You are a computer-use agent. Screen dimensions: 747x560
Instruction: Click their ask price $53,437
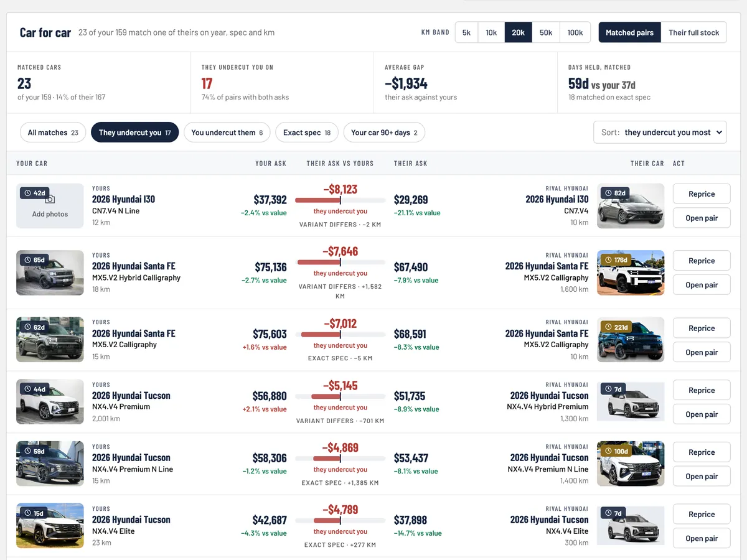click(x=411, y=458)
